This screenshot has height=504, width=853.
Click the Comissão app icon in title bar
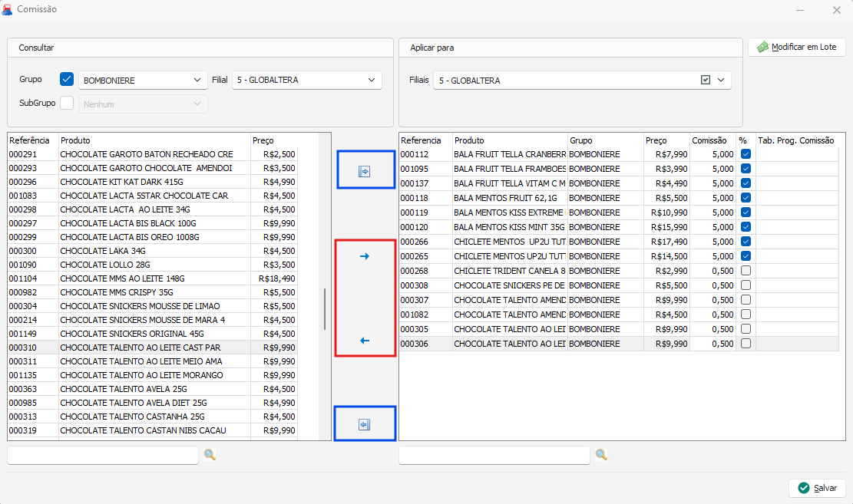coord(8,10)
